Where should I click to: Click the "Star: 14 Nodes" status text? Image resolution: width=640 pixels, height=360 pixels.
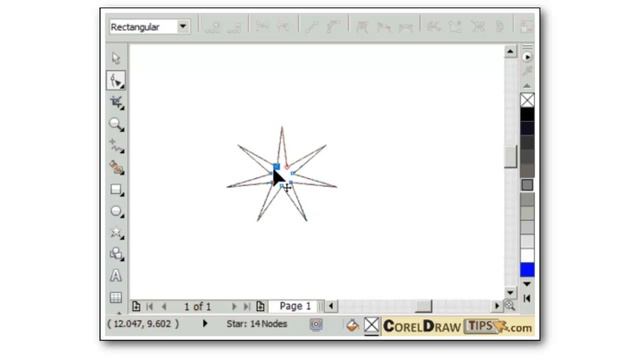(x=257, y=324)
